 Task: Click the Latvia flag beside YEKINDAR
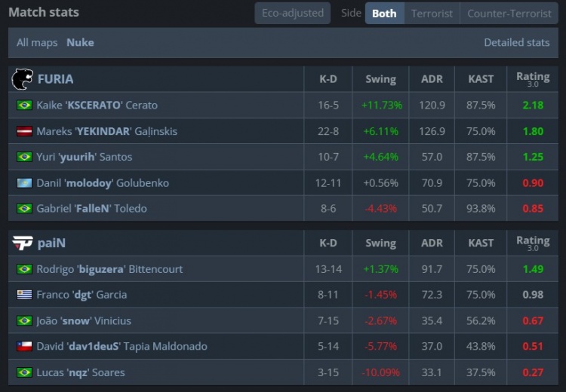coord(24,131)
